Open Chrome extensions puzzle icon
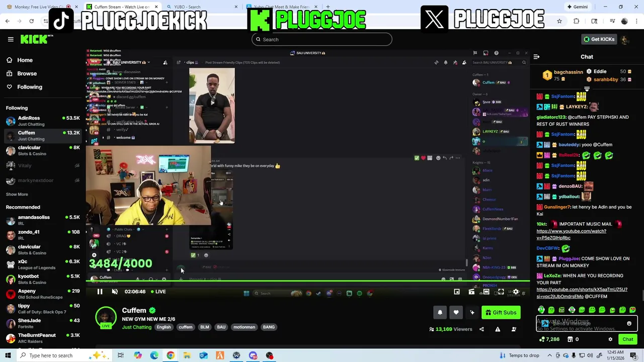Image resolution: width=644 pixels, height=362 pixels. click(x=577, y=21)
